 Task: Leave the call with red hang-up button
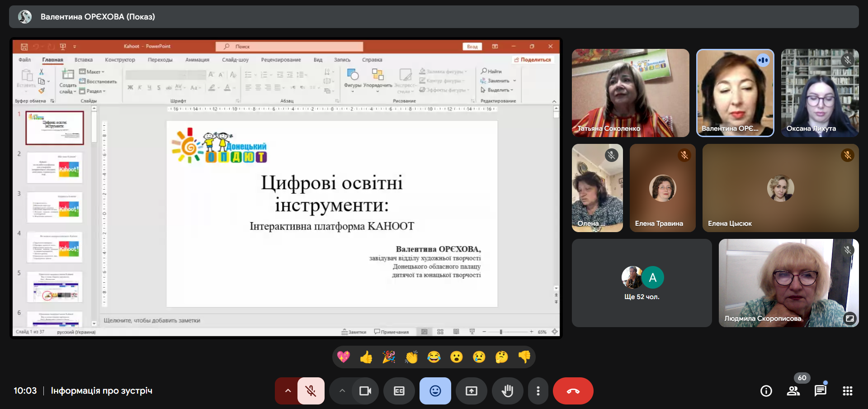(573, 391)
